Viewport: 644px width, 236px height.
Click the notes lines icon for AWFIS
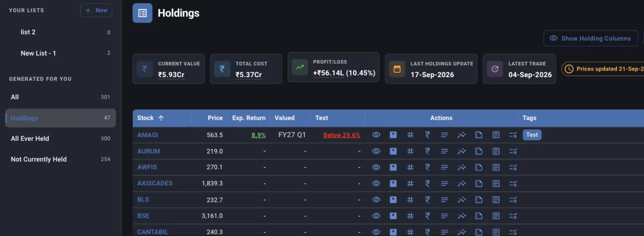[444, 167]
